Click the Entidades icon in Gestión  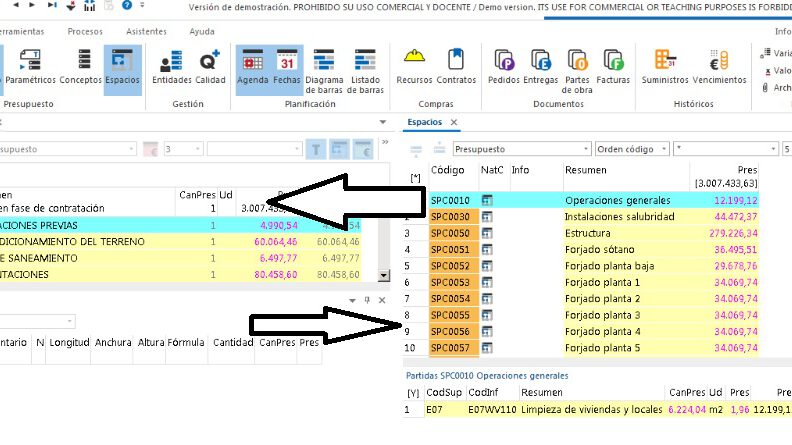tap(171, 68)
